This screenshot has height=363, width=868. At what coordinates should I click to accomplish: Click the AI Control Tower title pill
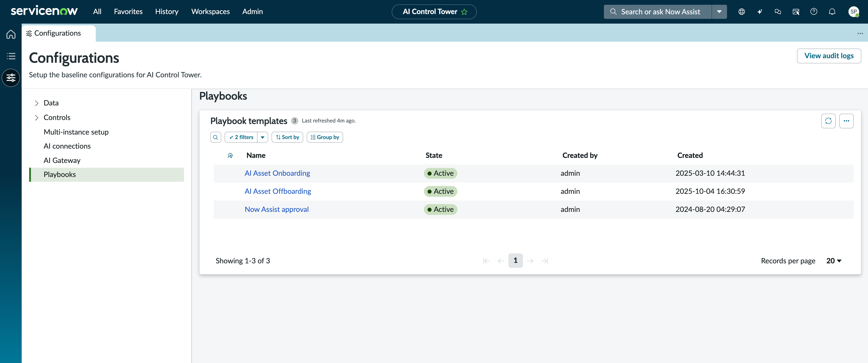[x=434, y=12]
